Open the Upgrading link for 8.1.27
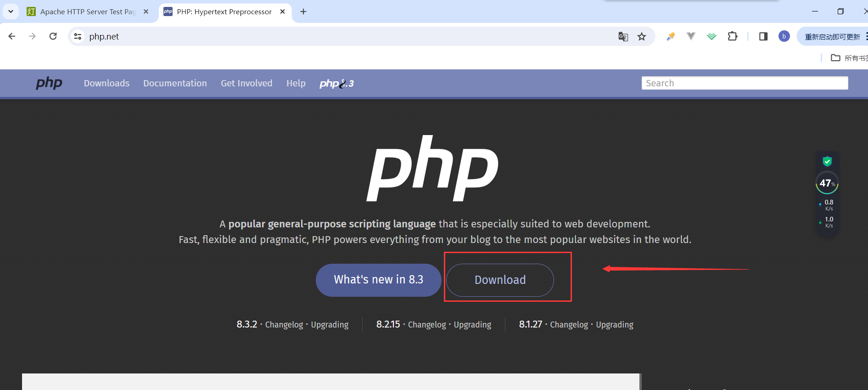The image size is (868, 390). (615, 325)
